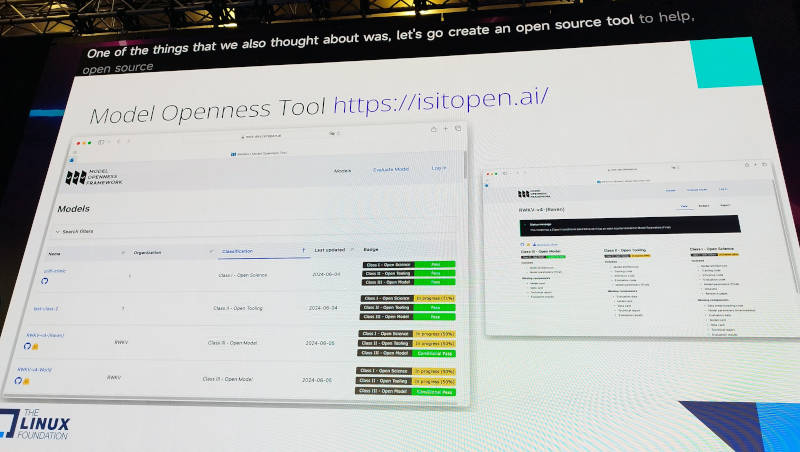This screenshot has width=800, height=452.
Task: Click Share icon in Models list browser toolbar
Action: click(434, 130)
